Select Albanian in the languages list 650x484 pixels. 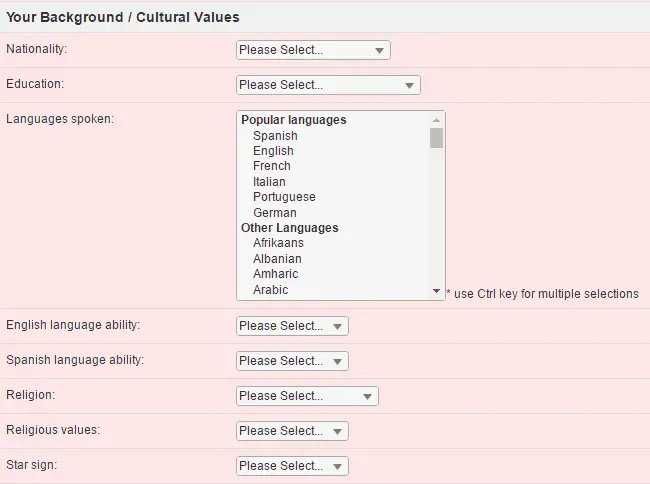(x=277, y=259)
